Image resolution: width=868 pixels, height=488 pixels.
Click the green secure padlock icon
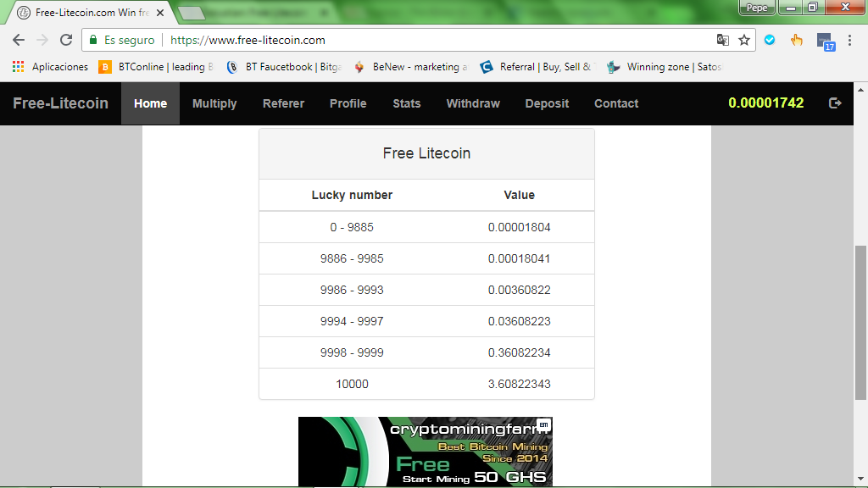[93, 40]
